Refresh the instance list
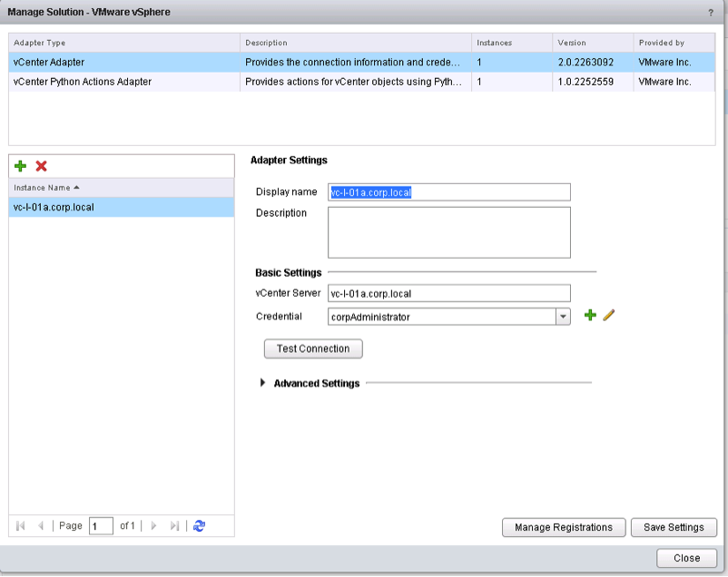The width and height of the screenshot is (728, 577). coord(200,526)
